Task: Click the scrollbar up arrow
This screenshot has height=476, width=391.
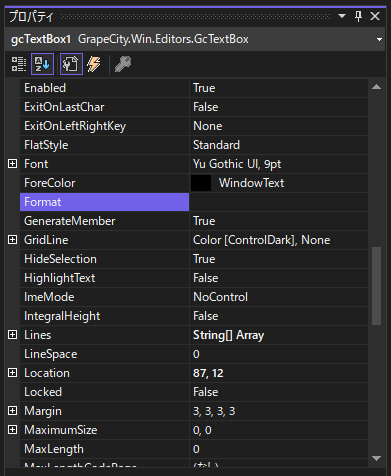Action: (376, 87)
